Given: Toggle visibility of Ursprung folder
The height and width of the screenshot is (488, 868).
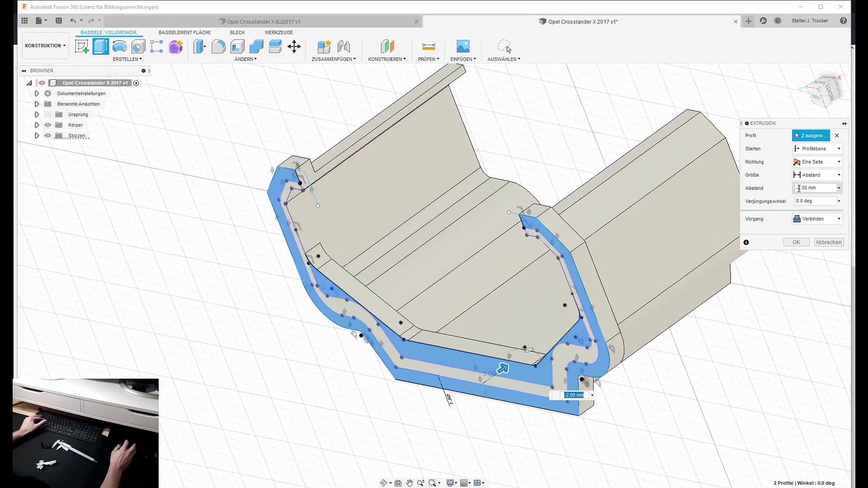Looking at the screenshot, I should tap(48, 115).
